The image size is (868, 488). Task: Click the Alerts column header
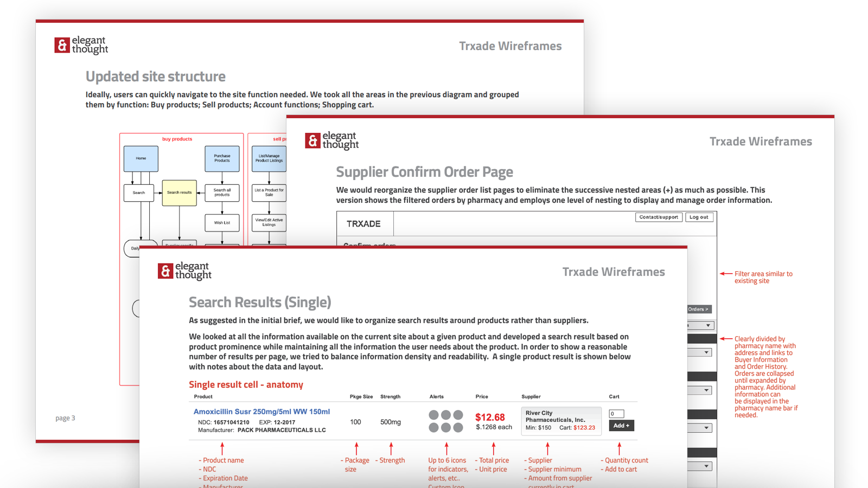pyautogui.click(x=436, y=397)
